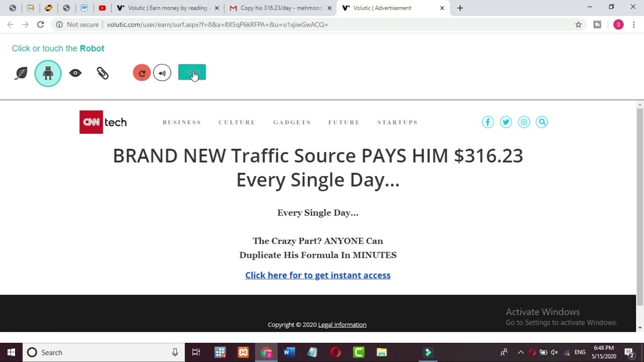Click the paperclip captcha icon
This screenshot has width=644, height=362.
[x=103, y=73]
